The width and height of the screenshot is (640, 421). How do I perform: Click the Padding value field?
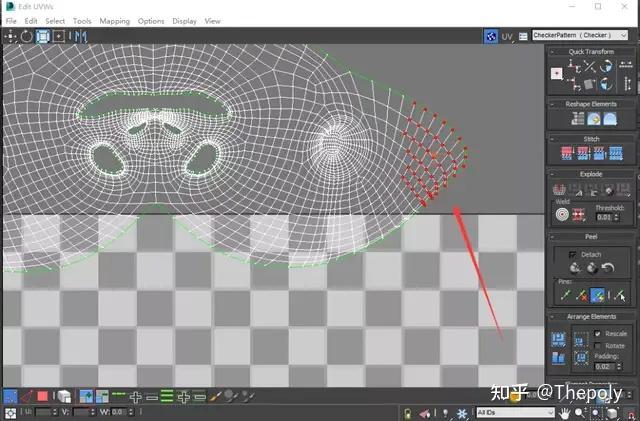click(x=604, y=366)
